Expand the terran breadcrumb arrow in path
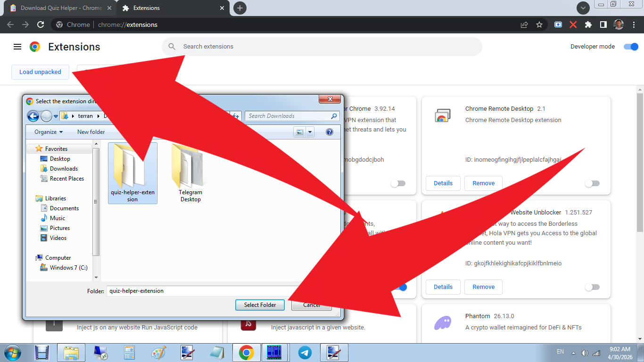 [99, 116]
